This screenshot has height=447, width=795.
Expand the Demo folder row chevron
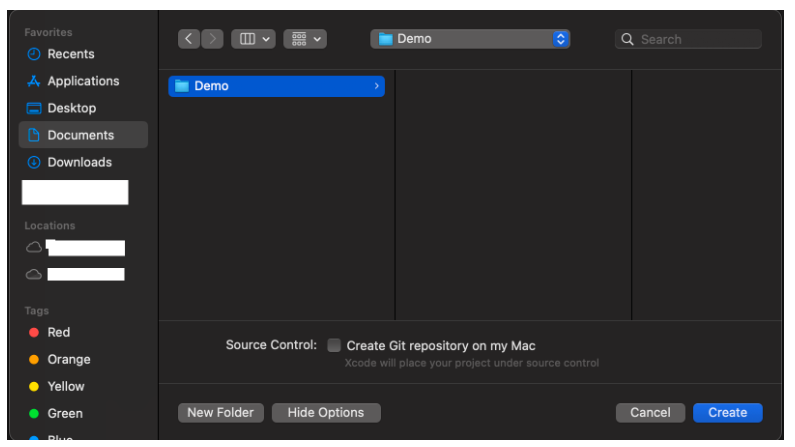pos(376,86)
